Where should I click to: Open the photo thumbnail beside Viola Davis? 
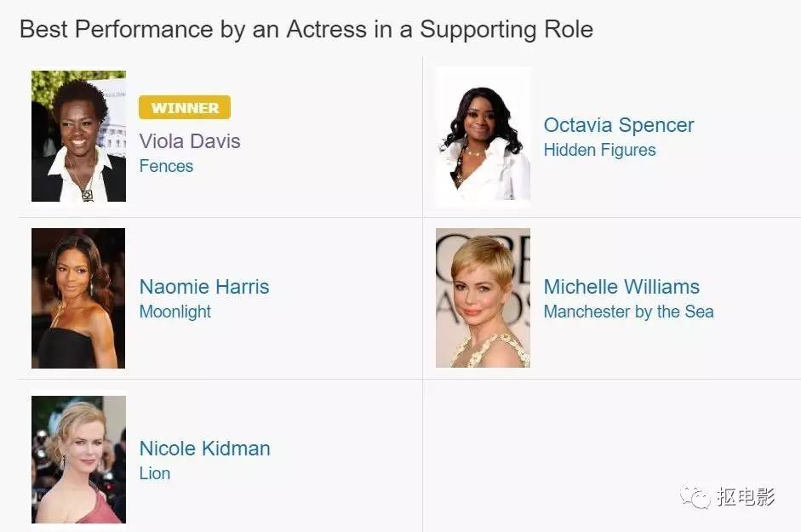[x=78, y=136]
